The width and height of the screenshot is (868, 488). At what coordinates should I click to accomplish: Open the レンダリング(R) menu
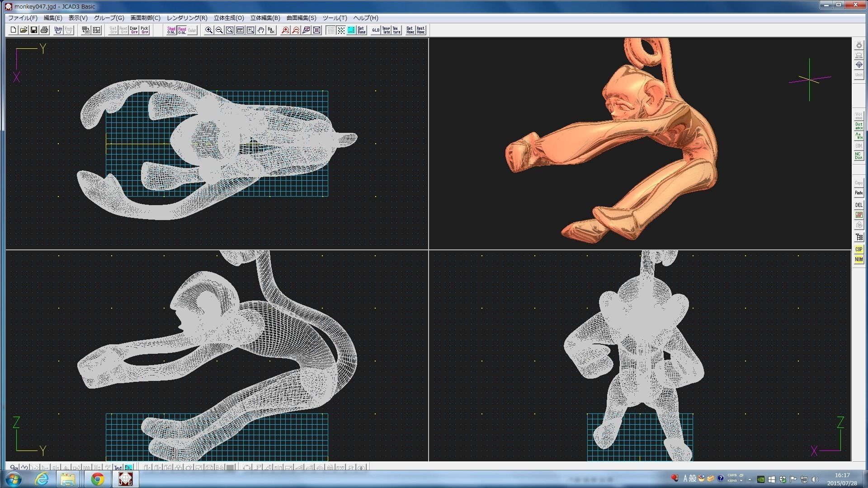tap(187, 18)
